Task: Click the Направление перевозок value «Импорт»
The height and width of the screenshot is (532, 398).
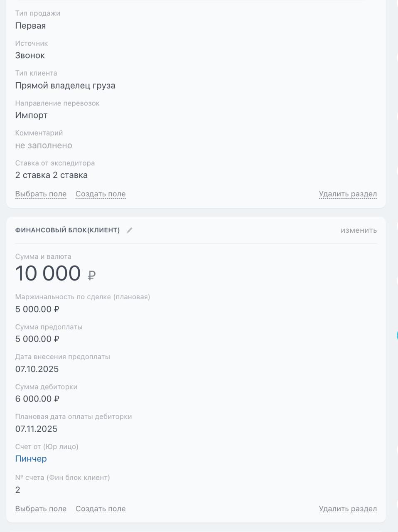Action: click(32, 116)
